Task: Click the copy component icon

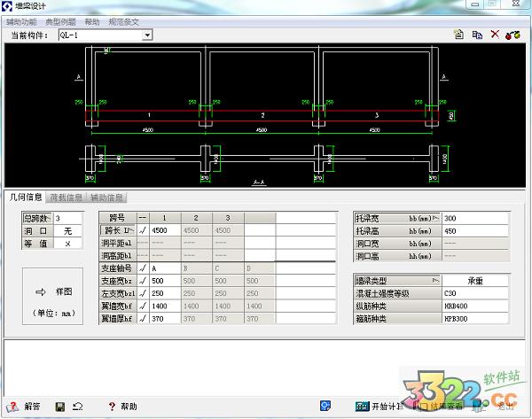Action: point(477,35)
